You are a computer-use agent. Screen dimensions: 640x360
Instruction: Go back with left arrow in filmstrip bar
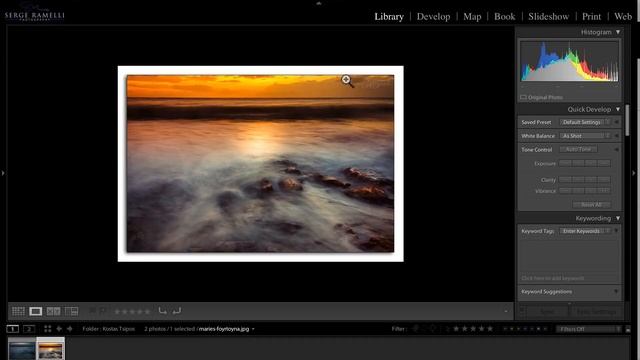tap(59, 329)
